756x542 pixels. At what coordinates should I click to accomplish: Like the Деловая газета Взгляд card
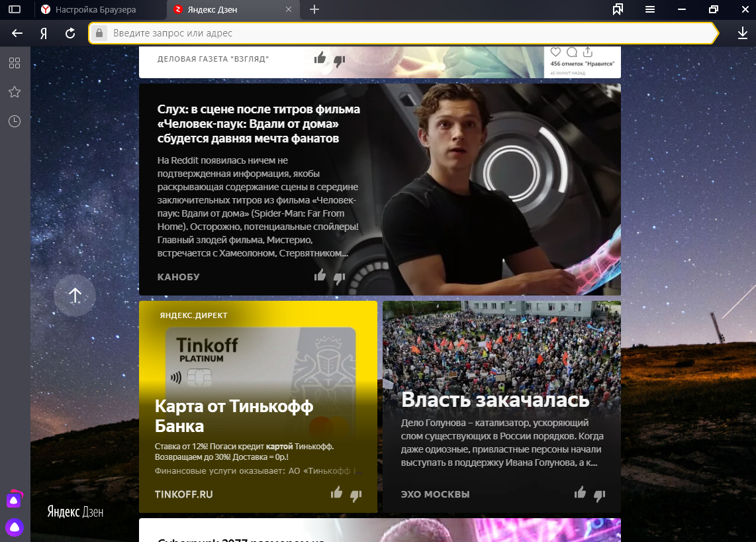320,58
